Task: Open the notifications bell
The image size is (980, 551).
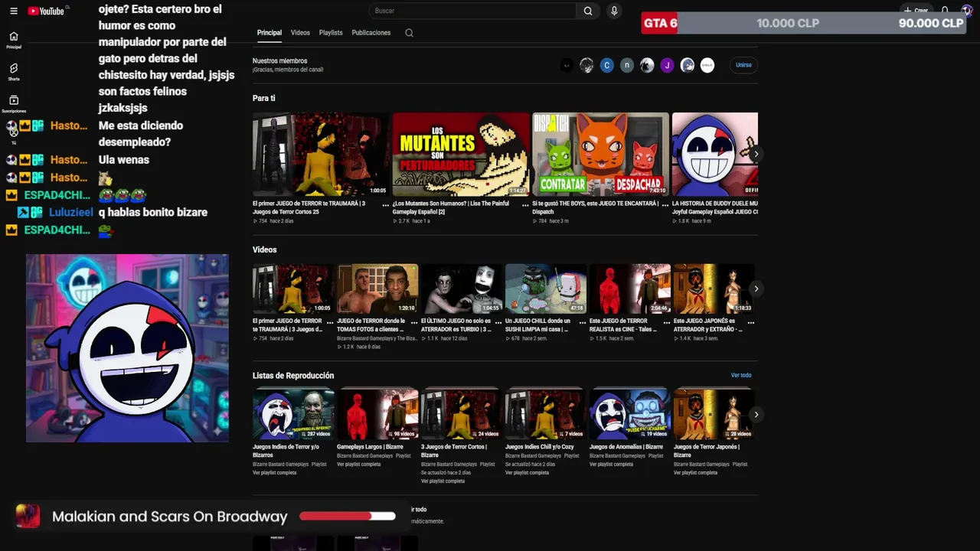Action: 945,11
